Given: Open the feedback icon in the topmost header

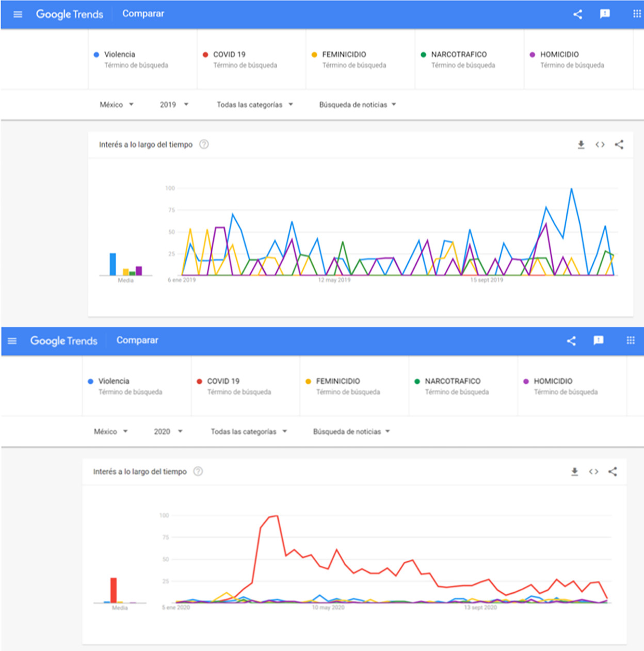Looking at the screenshot, I should pos(605,14).
